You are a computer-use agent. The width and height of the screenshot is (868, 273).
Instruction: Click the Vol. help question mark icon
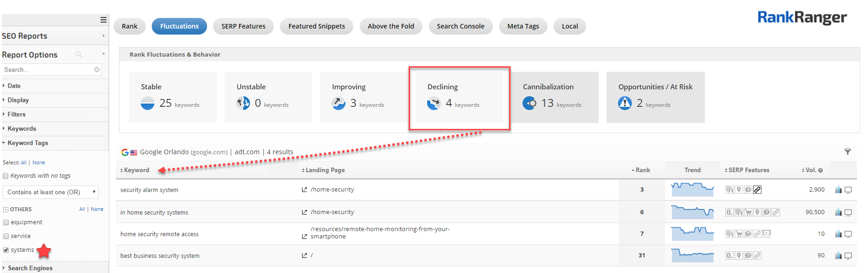click(x=820, y=170)
